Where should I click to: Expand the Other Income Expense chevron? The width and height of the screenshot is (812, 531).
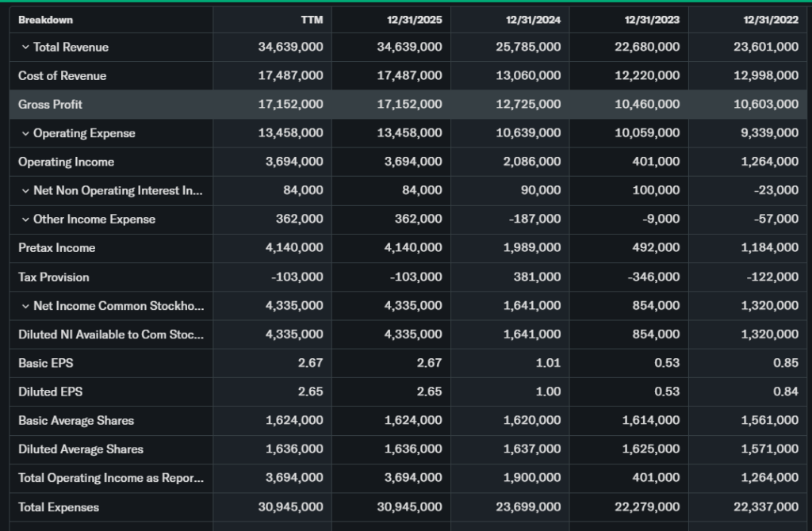pos(25,220)
